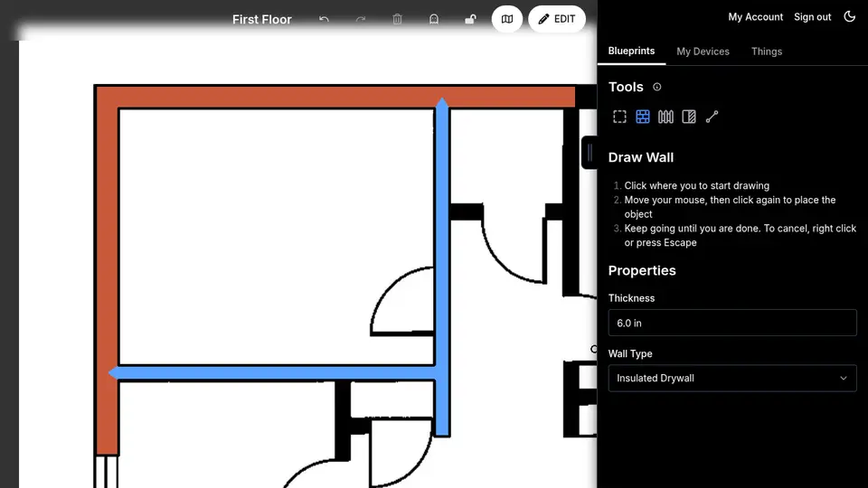The height and width of the screenshot is (488, 868).
Task: Select the half-hatched panel tool
Action: pos(689,117)
